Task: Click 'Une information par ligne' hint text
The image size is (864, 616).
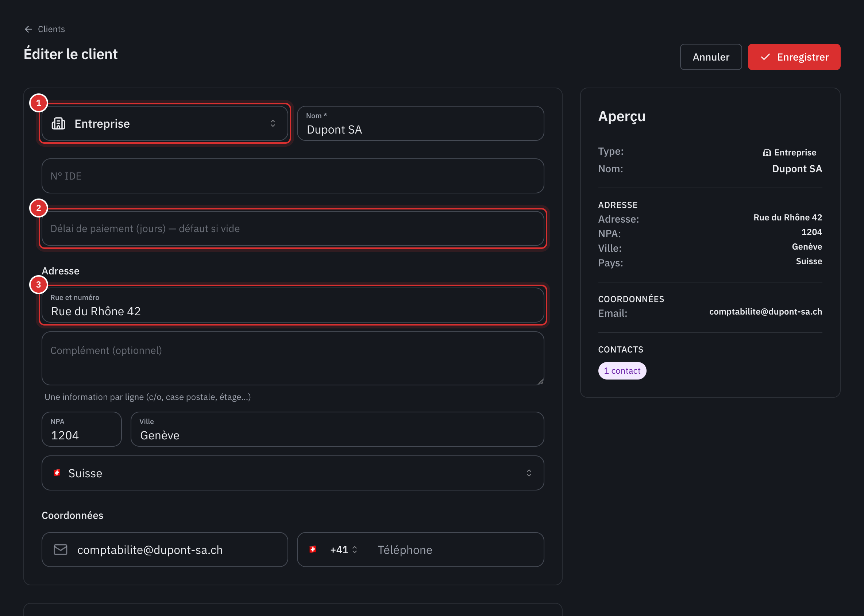Action: click(x=147, y=397)
